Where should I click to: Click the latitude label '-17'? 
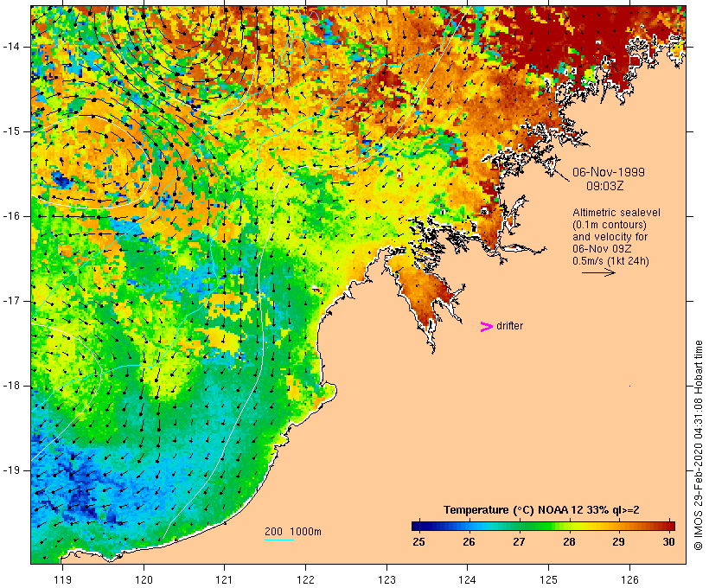[10, 301]
